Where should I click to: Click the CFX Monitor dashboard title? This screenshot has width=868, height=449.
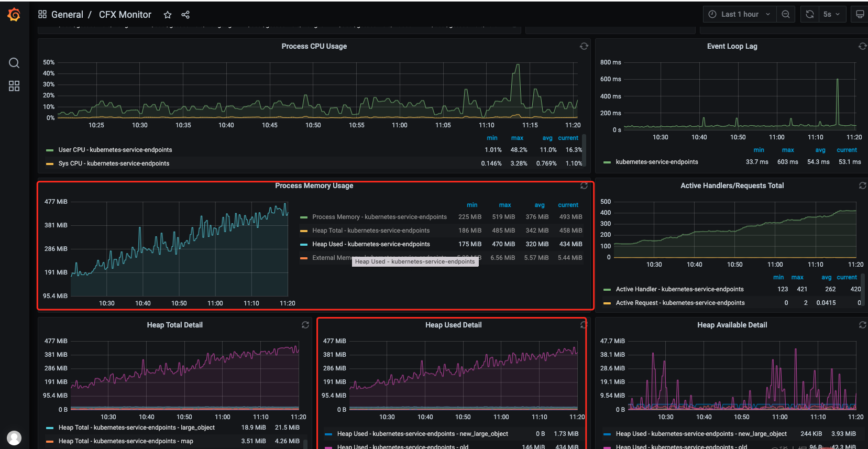[x=125, y=15]
